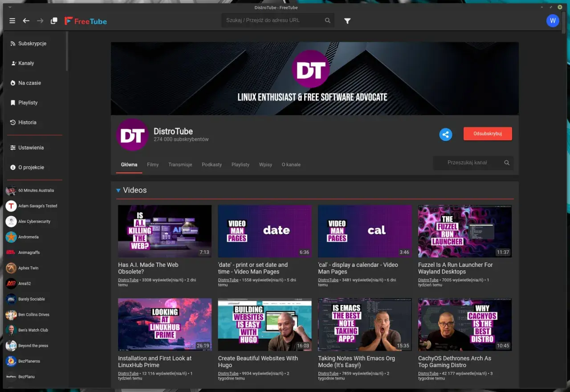This screenshot has width=570, height=392.
Task: Click DistroTube link under the CachyOS video
Action: tap(428, 373)
